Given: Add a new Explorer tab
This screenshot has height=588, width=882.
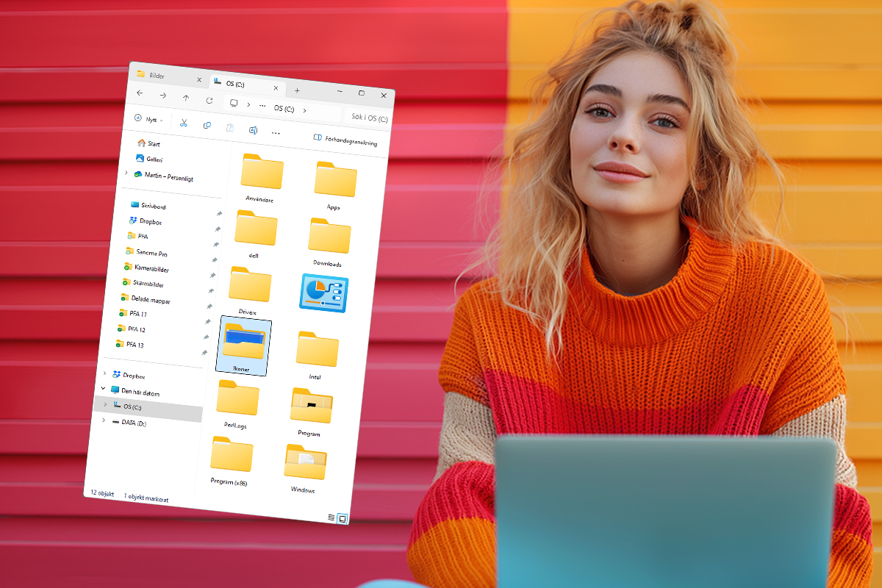Looking at the screenshot, I should click(x=297, y=90).
